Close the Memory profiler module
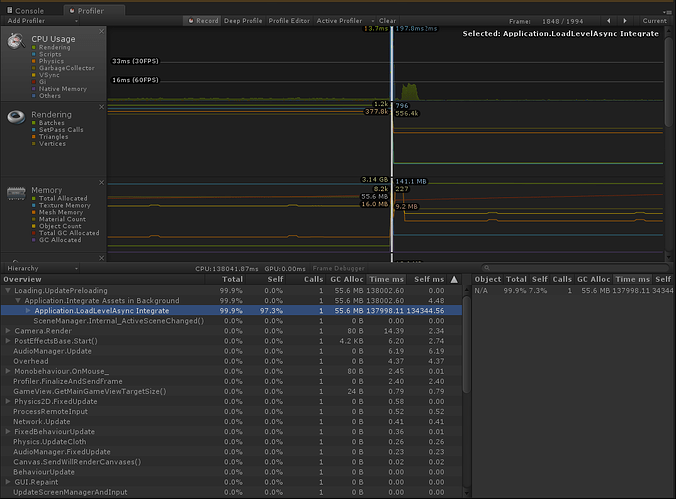676x499 pixels. click(101, 181)
